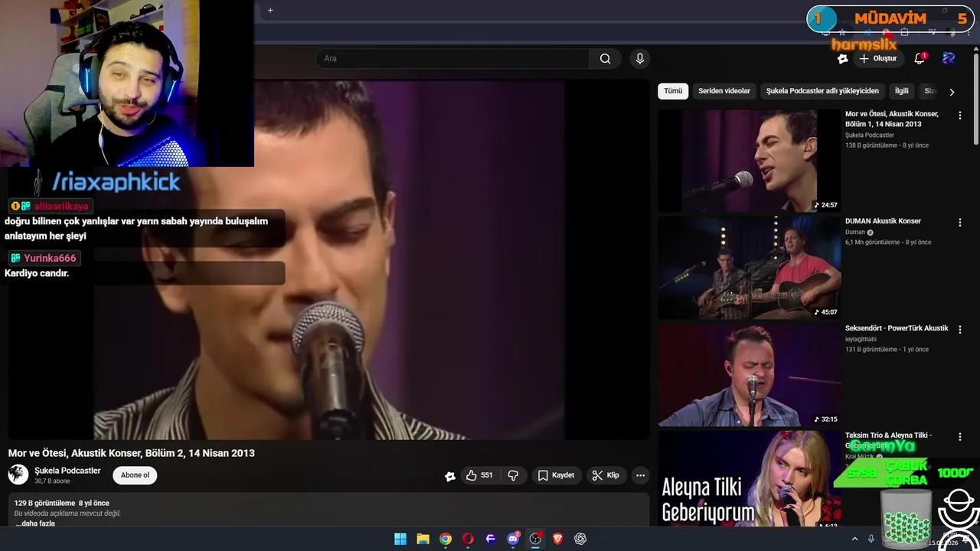The height and width of the screenshot is (551, 980).
Task: Click chat username 'Yurinka666'
Action: 50,258
